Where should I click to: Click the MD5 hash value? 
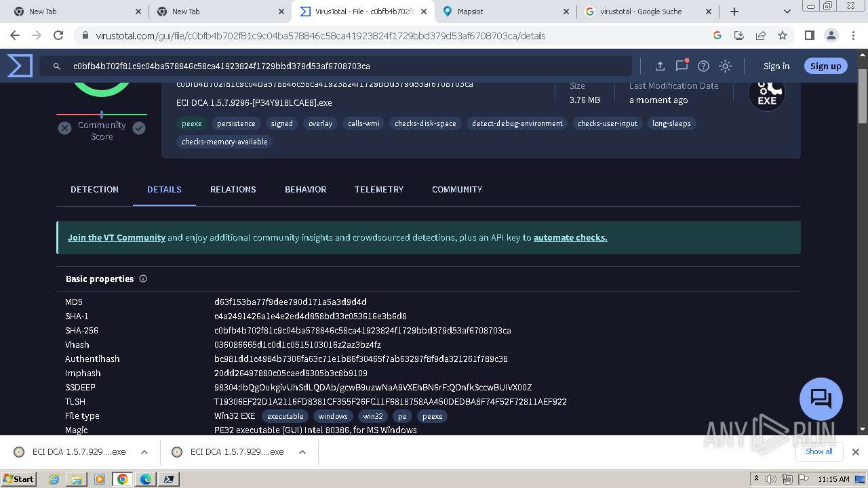coord(290,302)
